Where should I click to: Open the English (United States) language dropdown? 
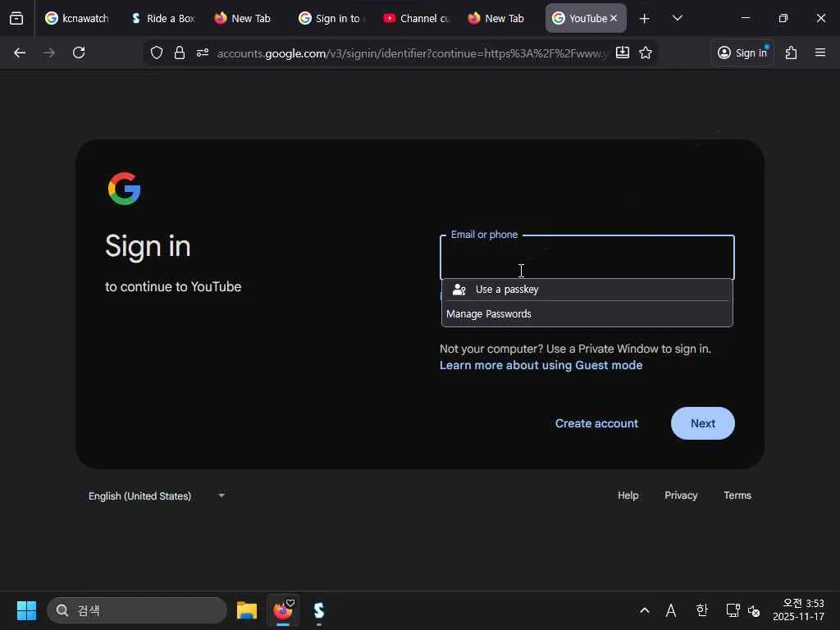157,496
